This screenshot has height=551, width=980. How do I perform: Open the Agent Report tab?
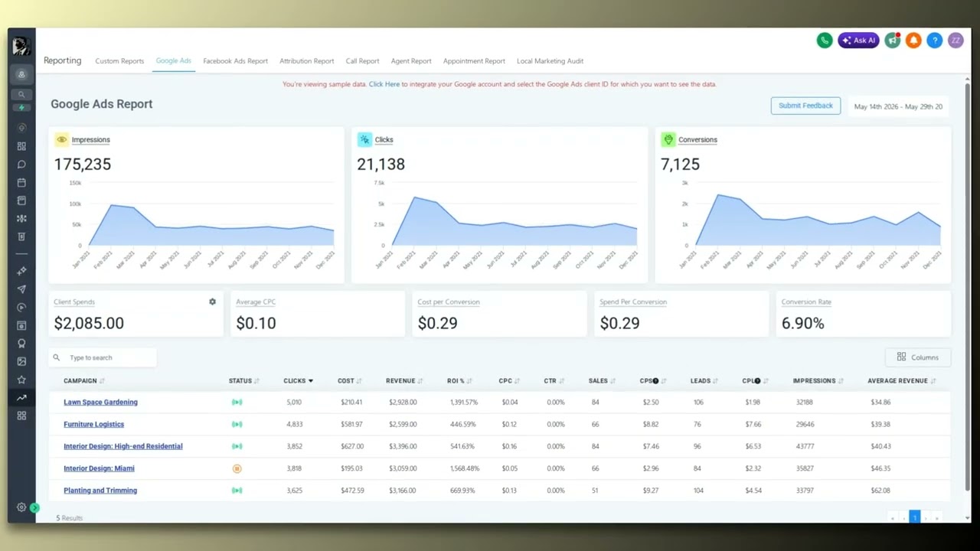point(411,61)
